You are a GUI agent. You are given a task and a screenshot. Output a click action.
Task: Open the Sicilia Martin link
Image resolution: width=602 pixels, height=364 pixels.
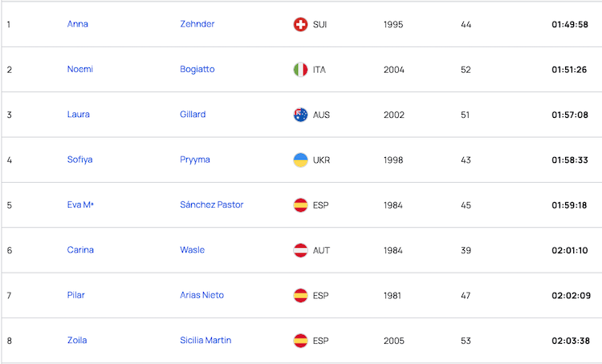point(205,340)
